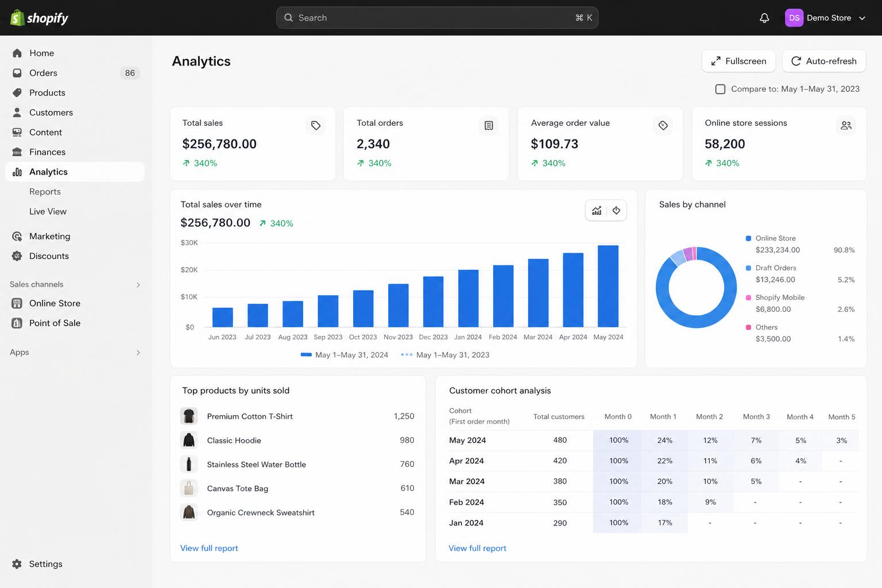Enable the Compare to May 2023 checkbox

[720, 89]
